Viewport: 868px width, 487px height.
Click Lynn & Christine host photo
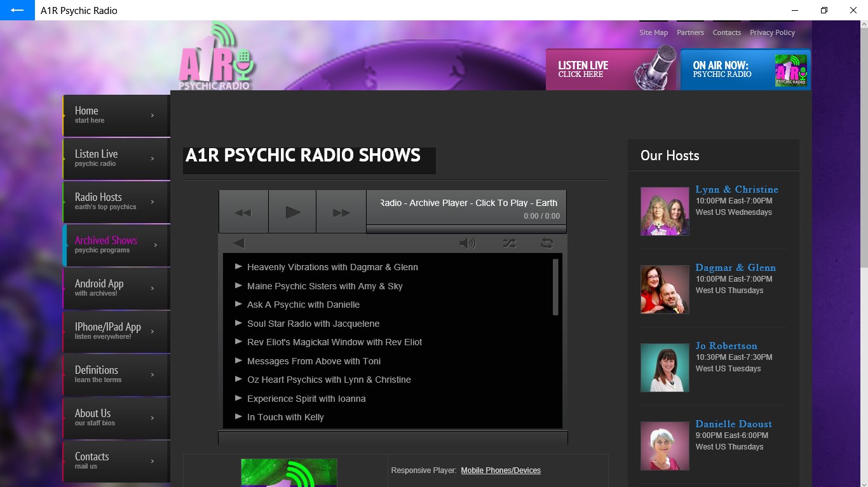click(x=665, y=211)
